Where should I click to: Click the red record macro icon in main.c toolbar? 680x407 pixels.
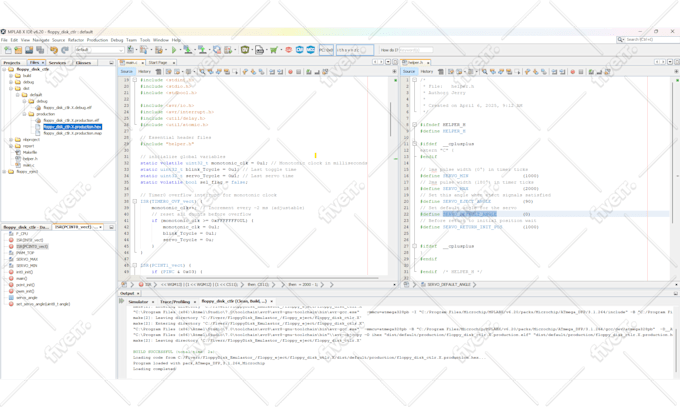point(290,72)
